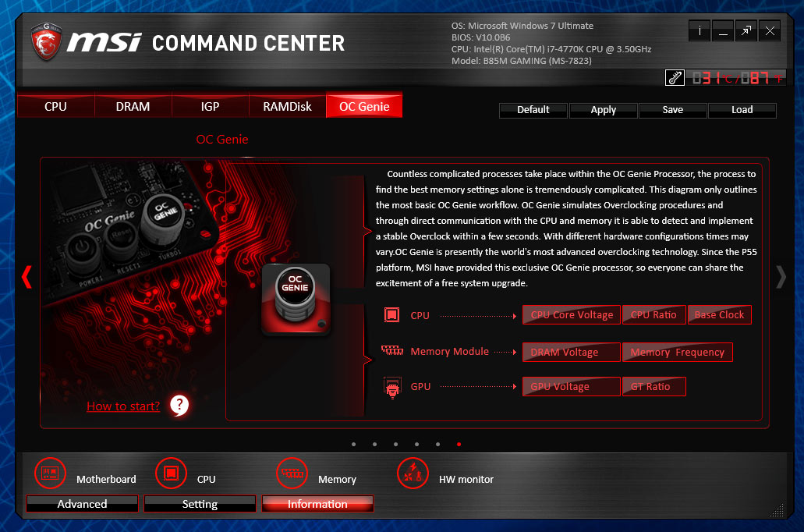The width and height of the screenshot is (804, 532).
Task: Select the second slide pagination dot
Action: (x=375, y=445)
